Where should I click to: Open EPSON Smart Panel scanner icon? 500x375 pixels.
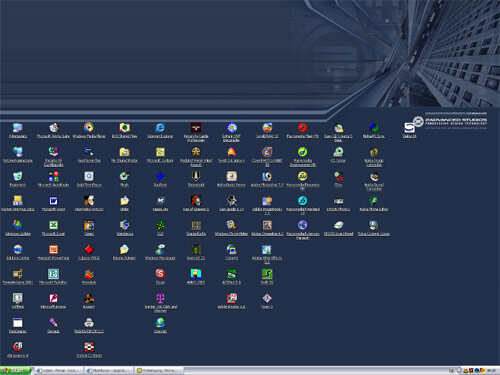click(338, 225)
